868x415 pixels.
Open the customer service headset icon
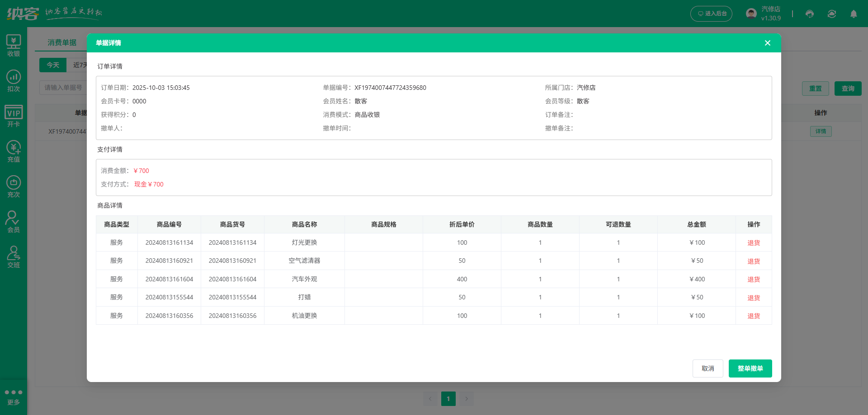point(810,14)
